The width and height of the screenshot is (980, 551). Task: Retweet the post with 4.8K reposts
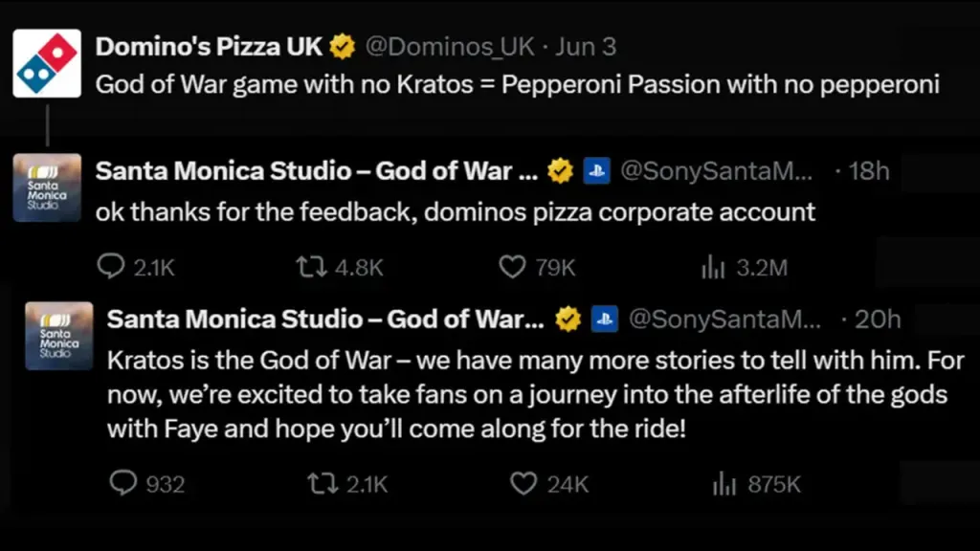click(x=311, y=268)
